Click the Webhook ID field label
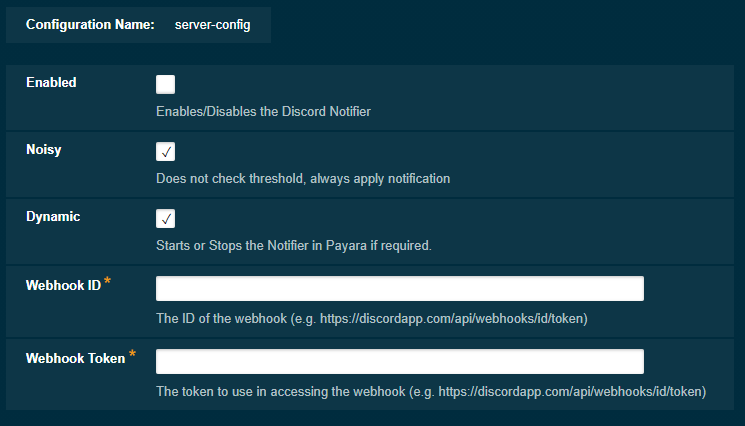This screenshot has height=426, width=745. click(62, 286)
